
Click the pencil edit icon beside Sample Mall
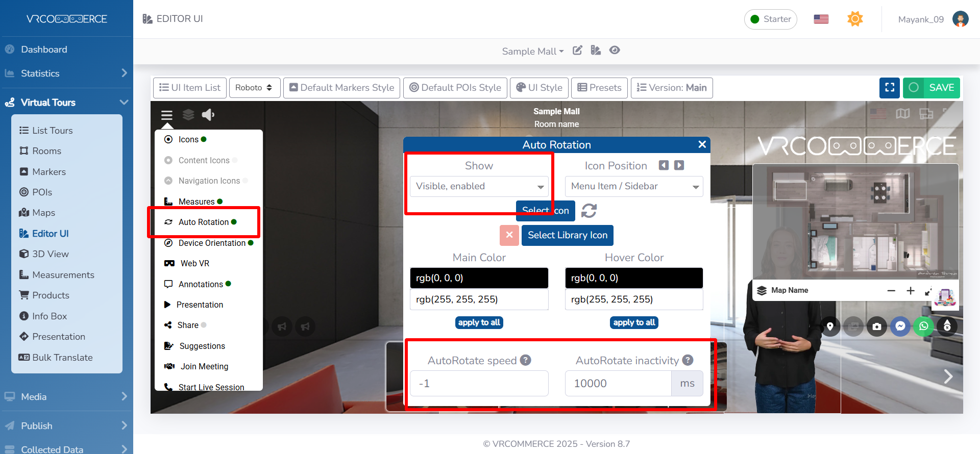click(x=577, y=50)
